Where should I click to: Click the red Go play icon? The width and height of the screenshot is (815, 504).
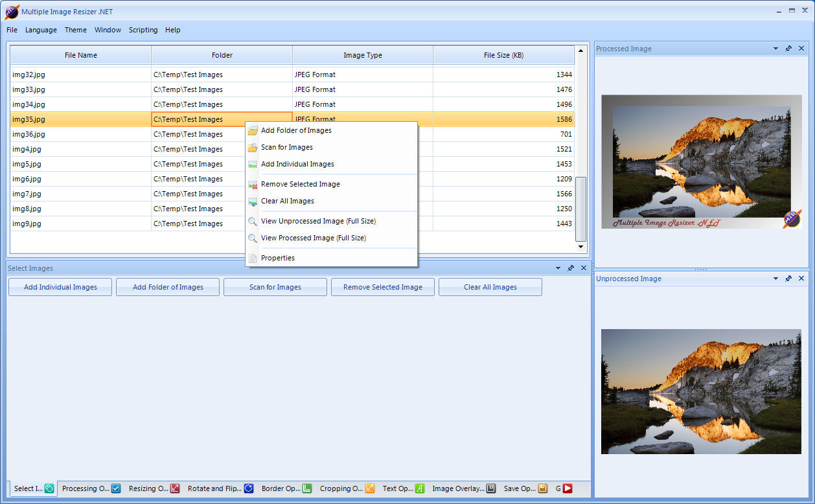pos(568,488)
